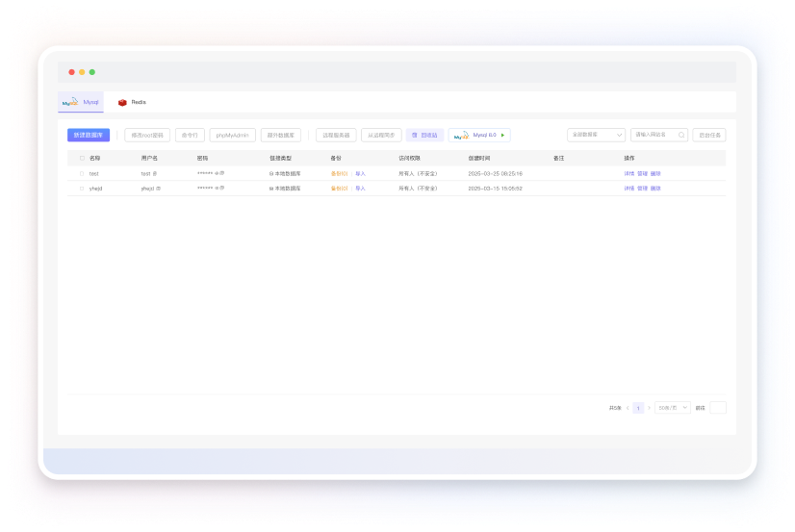Screen dimensions: 795x532
Task: Click the blue 新建数据库 button
Action: click(x=89, y=136)
